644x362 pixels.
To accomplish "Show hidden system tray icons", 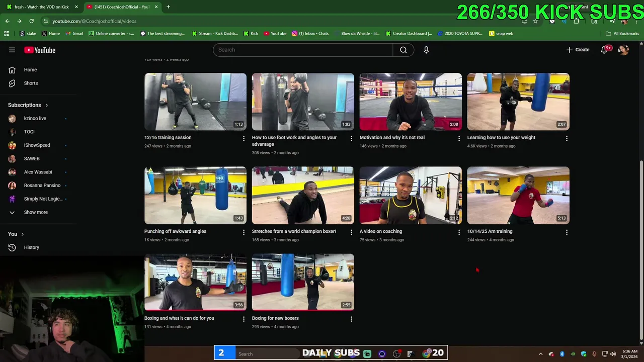I will coord(541,354).
